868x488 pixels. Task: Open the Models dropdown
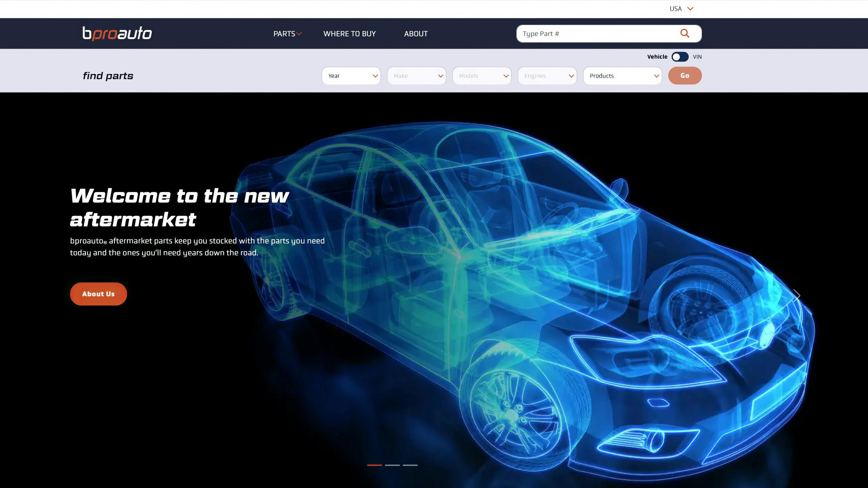tap(481, 76)
